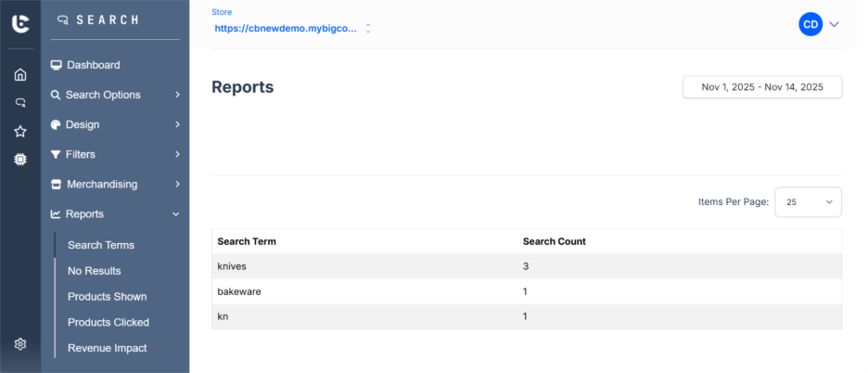Open the Items Per Page dropdown

(808, 201)
